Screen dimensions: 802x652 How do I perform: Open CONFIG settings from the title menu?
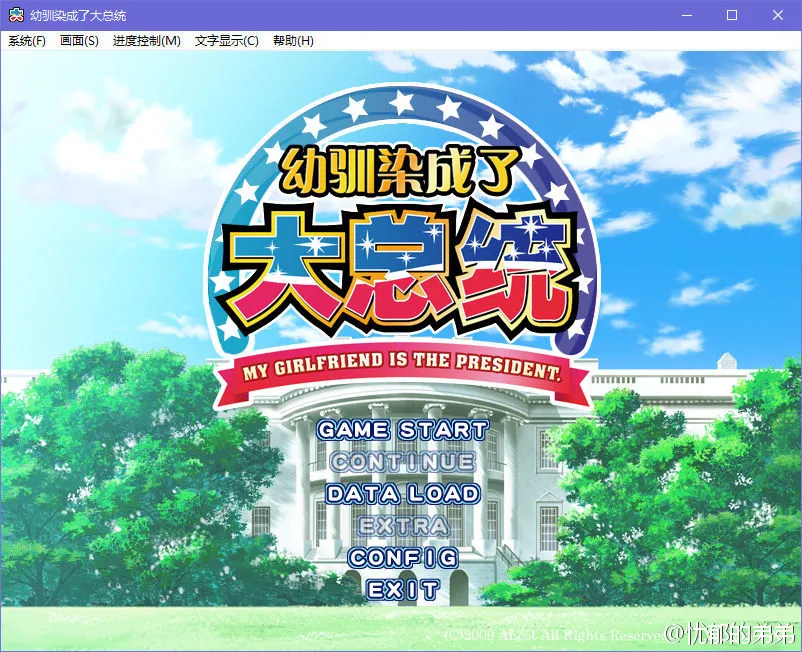pyautogui.click(x=402, y=558)
